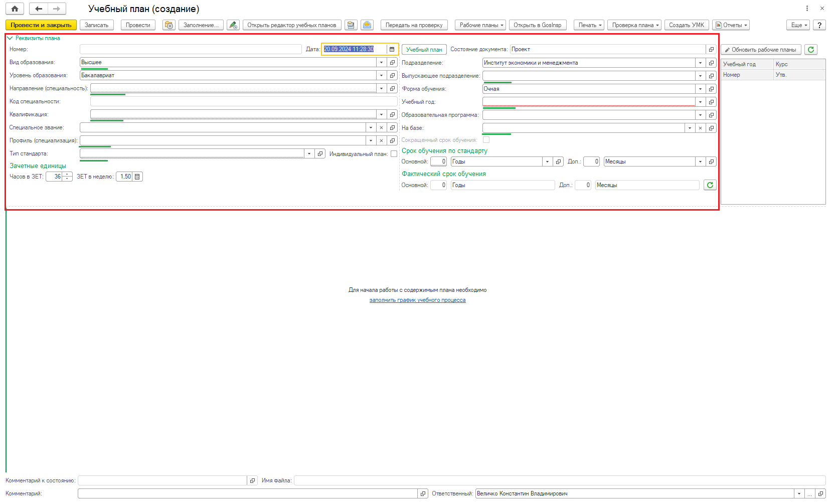
Task: Open Подразделение value form icon
Action: pyautogui.click(x=711, y=63)
